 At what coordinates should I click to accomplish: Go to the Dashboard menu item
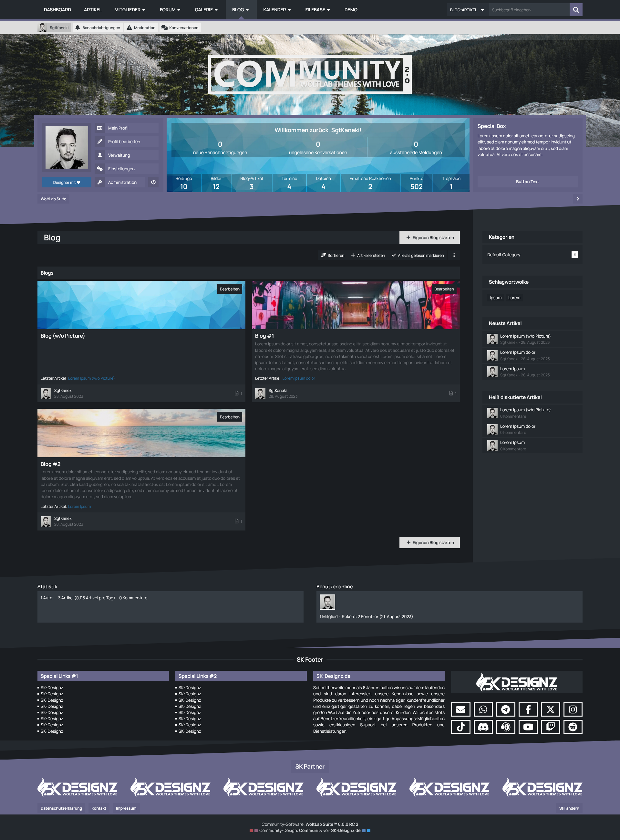click(x=57, y=10)
